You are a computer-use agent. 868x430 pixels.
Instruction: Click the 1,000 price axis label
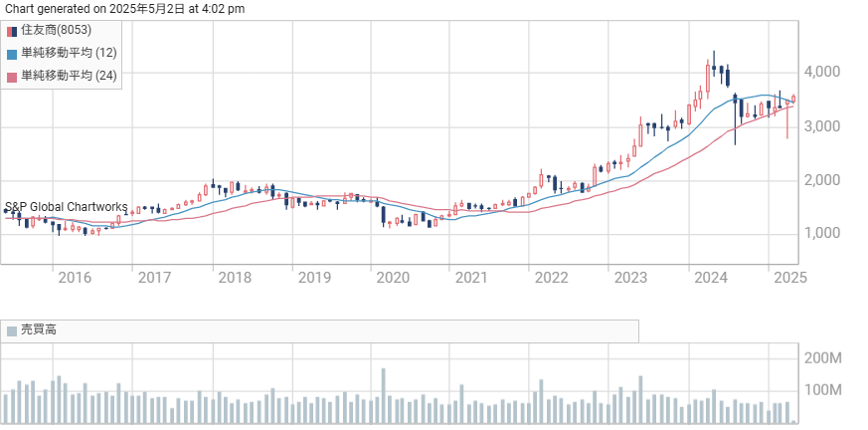point(821,233)
